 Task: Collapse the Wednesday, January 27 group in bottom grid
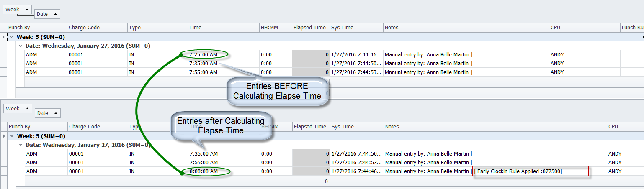(x=20, y=145)
